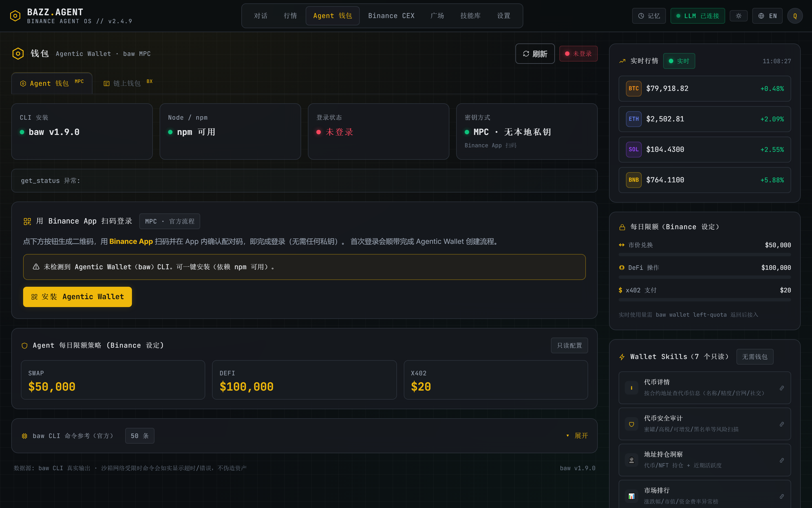812x508 pixels.
Task: Open the 行情 nav tab
Action: 290,16
